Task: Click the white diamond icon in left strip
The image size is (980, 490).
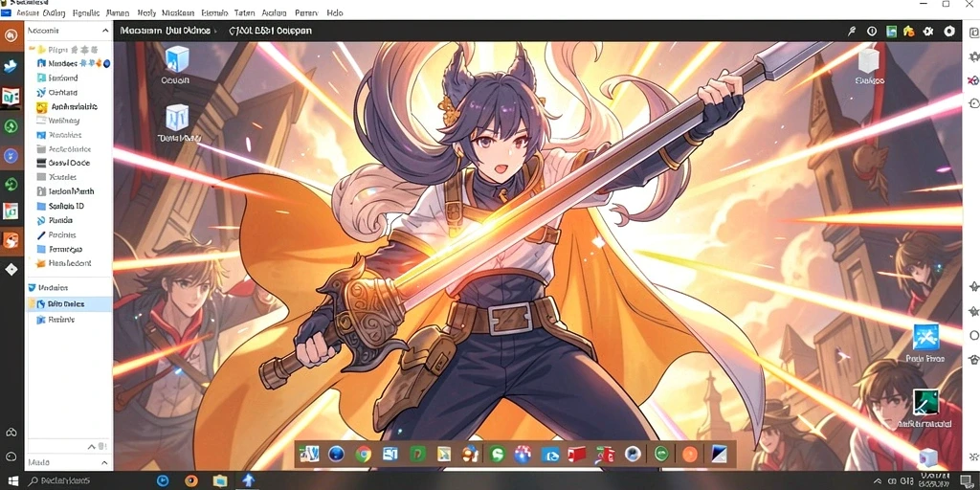Action: pos(11,269)
